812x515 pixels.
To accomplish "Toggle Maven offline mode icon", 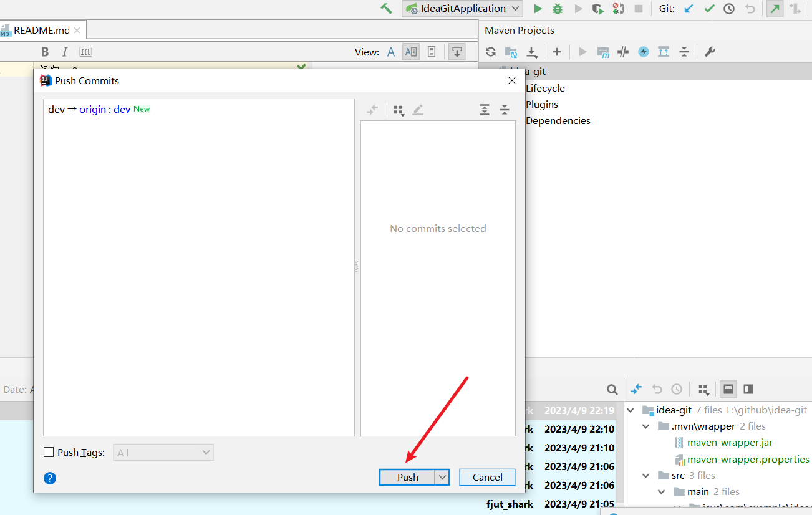I will 623,52.
